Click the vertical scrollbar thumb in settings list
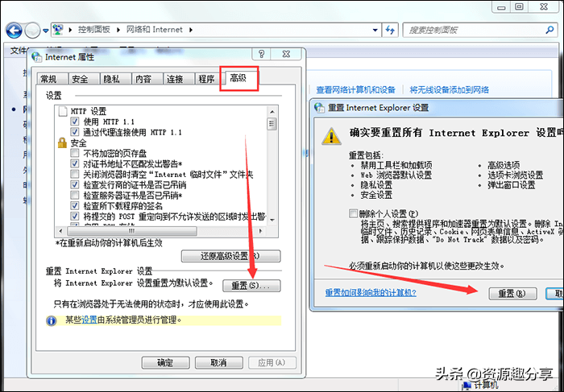 tap(272, 124)
